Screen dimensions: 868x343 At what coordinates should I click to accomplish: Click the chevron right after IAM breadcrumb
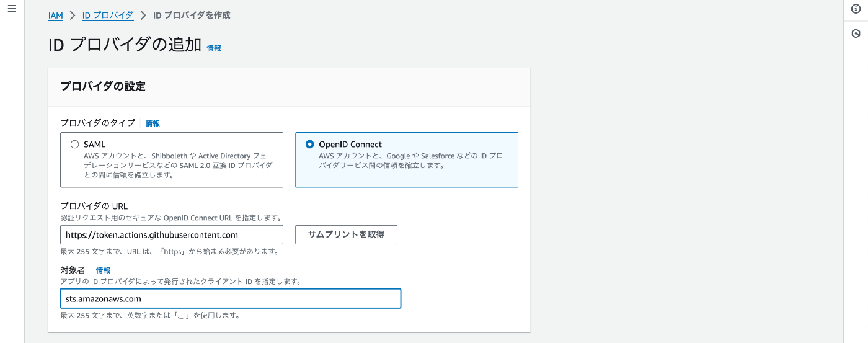tap(73, 16)
